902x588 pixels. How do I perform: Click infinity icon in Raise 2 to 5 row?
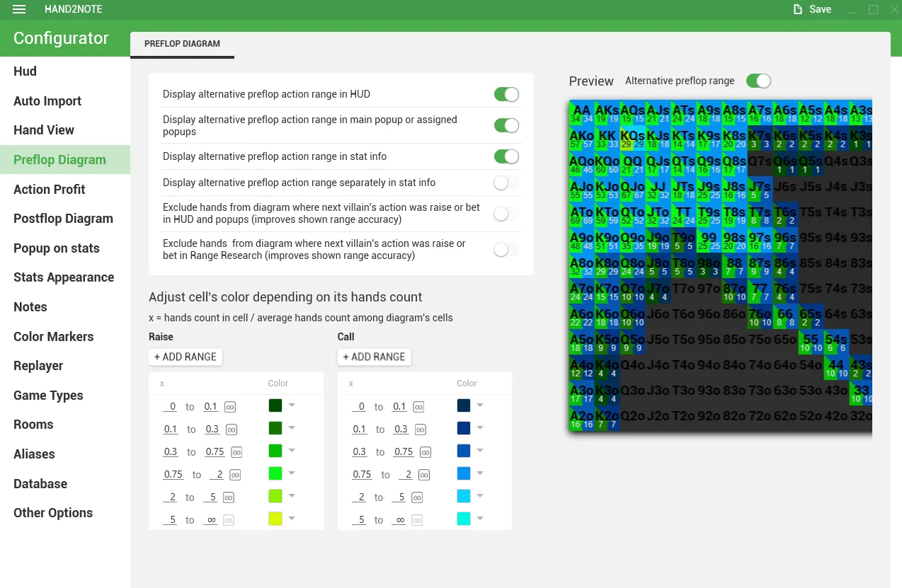click(x=229, y=497)
